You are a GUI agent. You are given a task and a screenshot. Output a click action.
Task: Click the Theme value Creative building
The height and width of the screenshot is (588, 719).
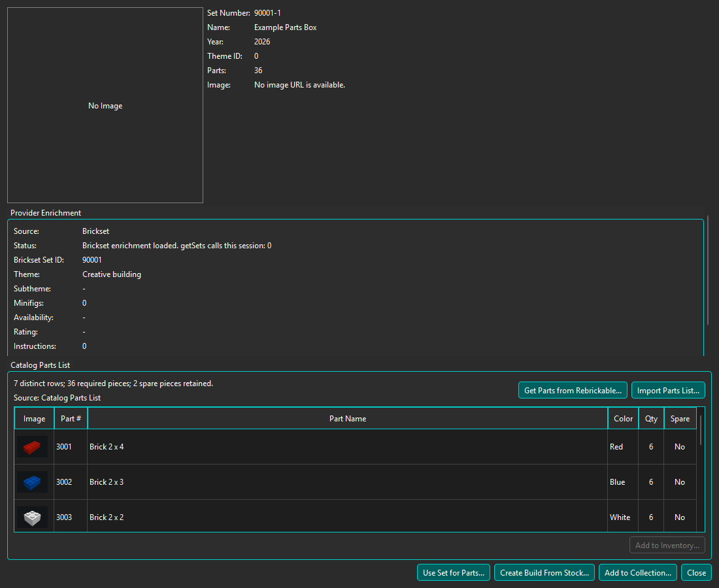click(x=112, y=274)
